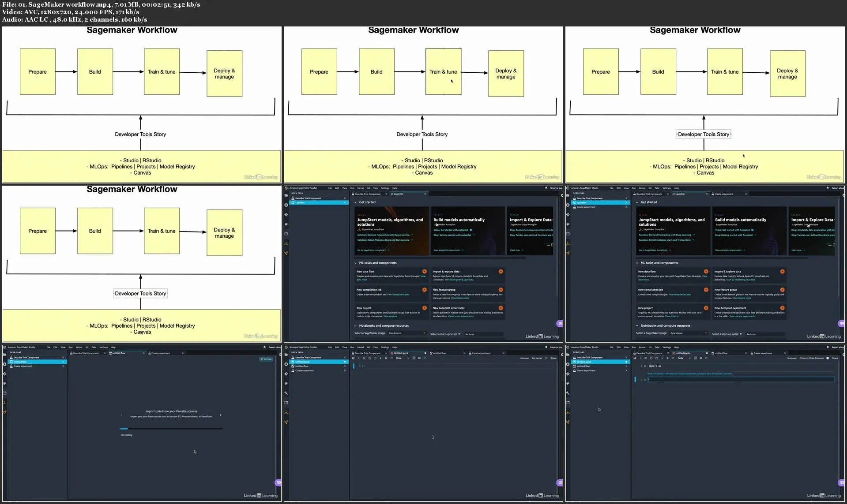This screenshot has width=847, height=504.
Task: Click cards horizontal scrollbar in two-tab Launcher frame
Action: (440, 258)
